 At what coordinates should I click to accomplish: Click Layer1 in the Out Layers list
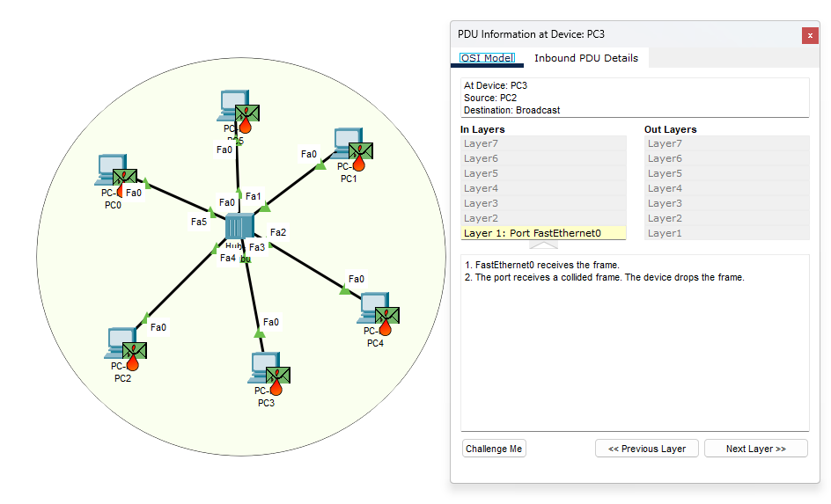(726, 233)
